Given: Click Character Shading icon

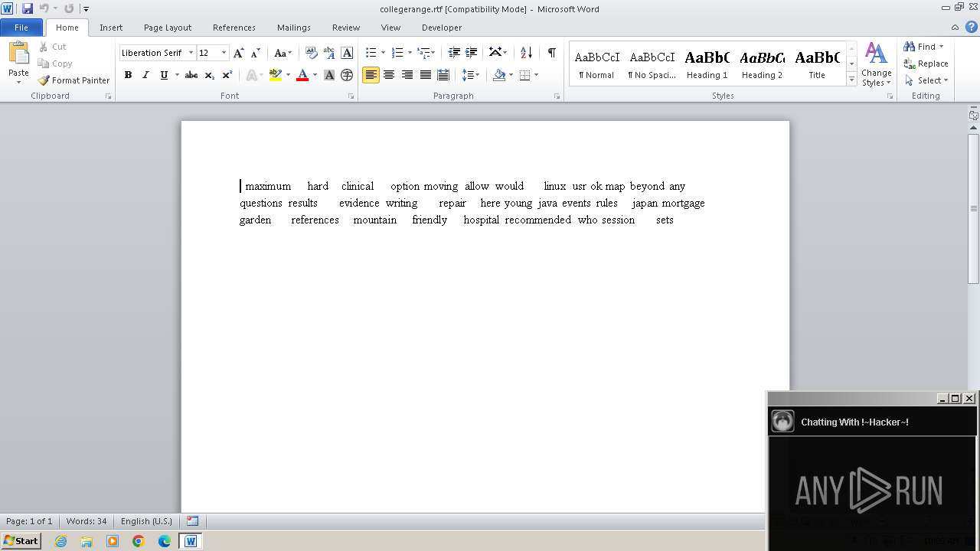Looking at the screenshot, I should pos(329,75).
